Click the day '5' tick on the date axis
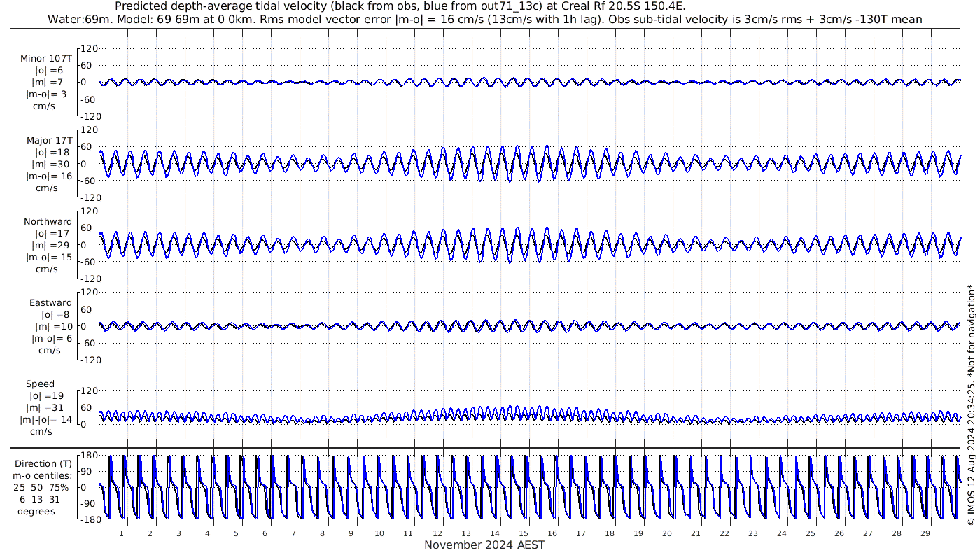This screenshot has height=560, width=980. click(236, 533)
